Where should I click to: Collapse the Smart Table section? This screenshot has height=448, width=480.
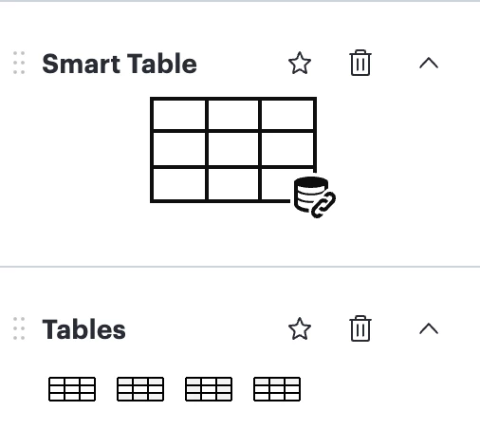tap(429, 63)
